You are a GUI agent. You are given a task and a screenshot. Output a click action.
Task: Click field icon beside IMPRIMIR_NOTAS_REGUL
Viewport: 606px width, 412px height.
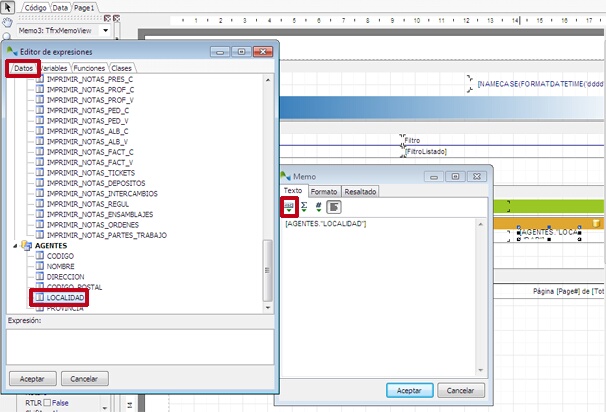point(39,204)
